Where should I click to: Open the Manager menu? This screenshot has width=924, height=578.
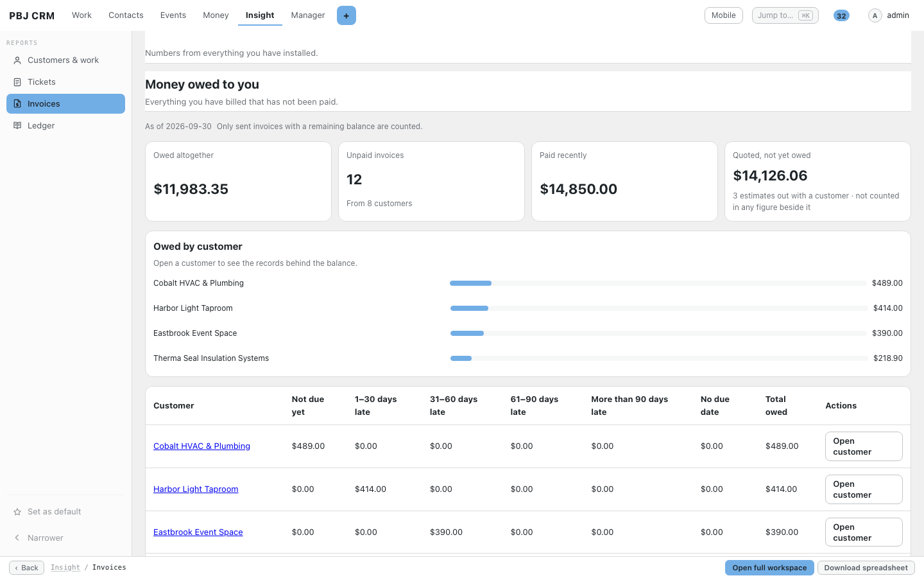(308, 15)
